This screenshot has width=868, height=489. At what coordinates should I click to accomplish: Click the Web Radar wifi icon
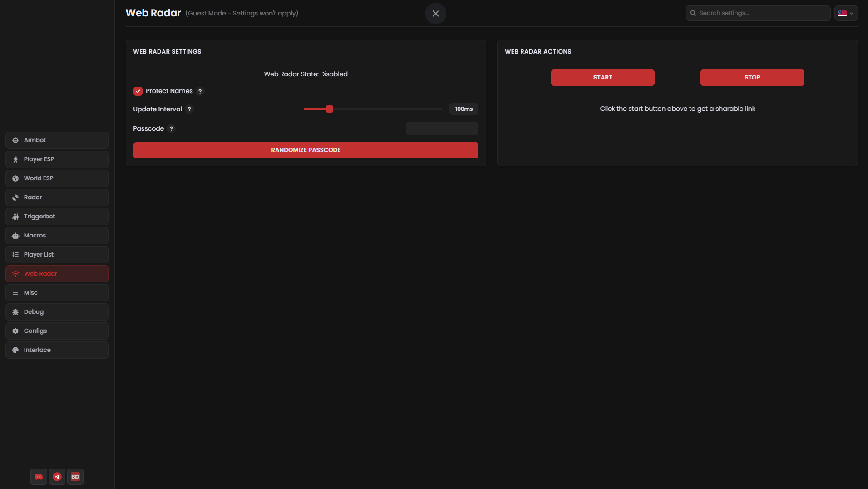pos(15,274)
